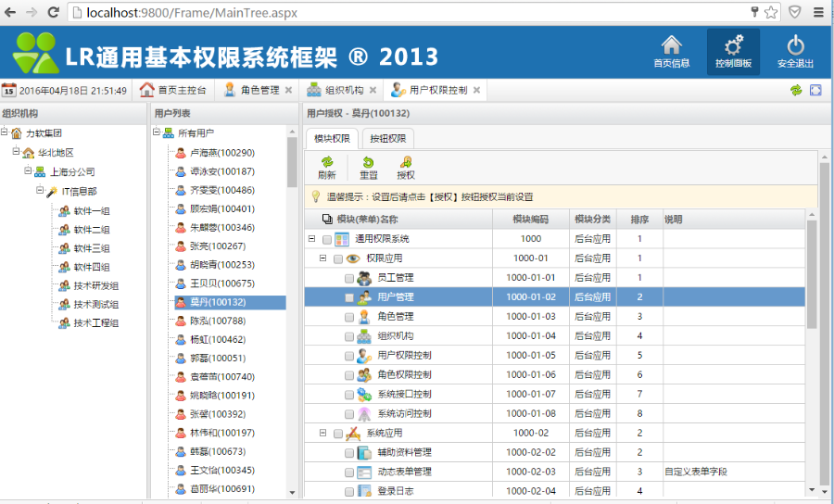Check the 用户管理 module checkbox
834x504 pixels.
point(348,297)
